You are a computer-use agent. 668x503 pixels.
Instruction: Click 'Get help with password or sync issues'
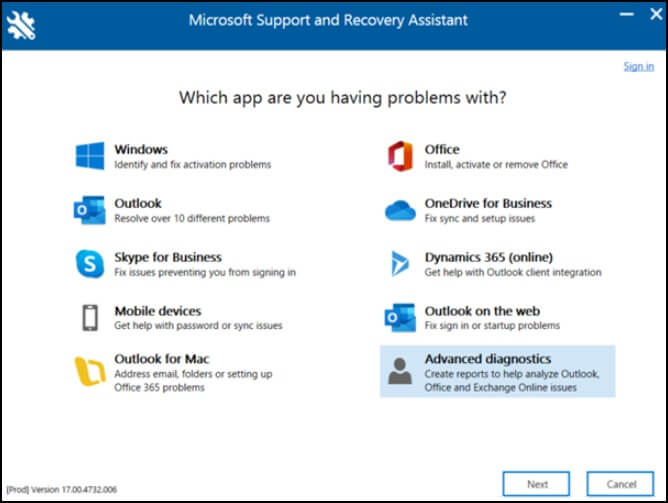click(x=198, y=326)
